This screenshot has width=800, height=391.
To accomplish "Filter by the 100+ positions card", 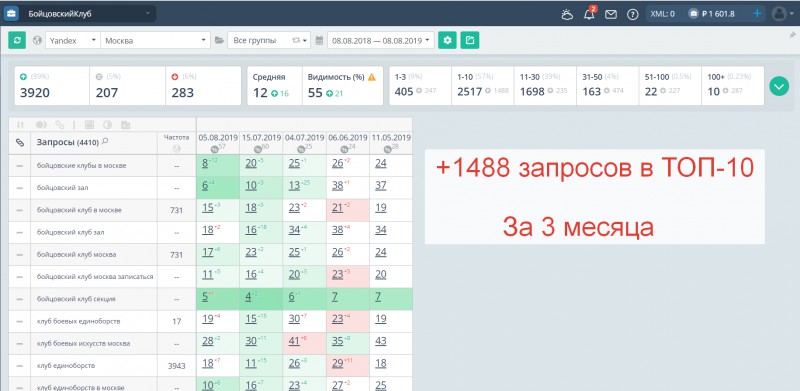I will pyautogui.click(x=733, y=86).
